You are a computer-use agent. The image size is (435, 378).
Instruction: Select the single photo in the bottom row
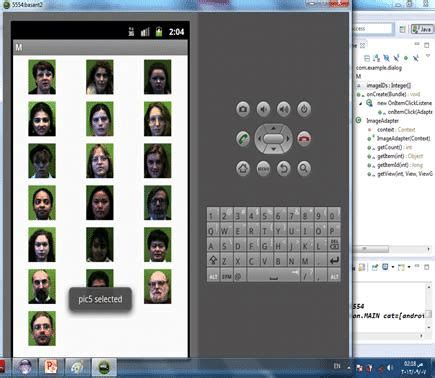coord(42,328)
